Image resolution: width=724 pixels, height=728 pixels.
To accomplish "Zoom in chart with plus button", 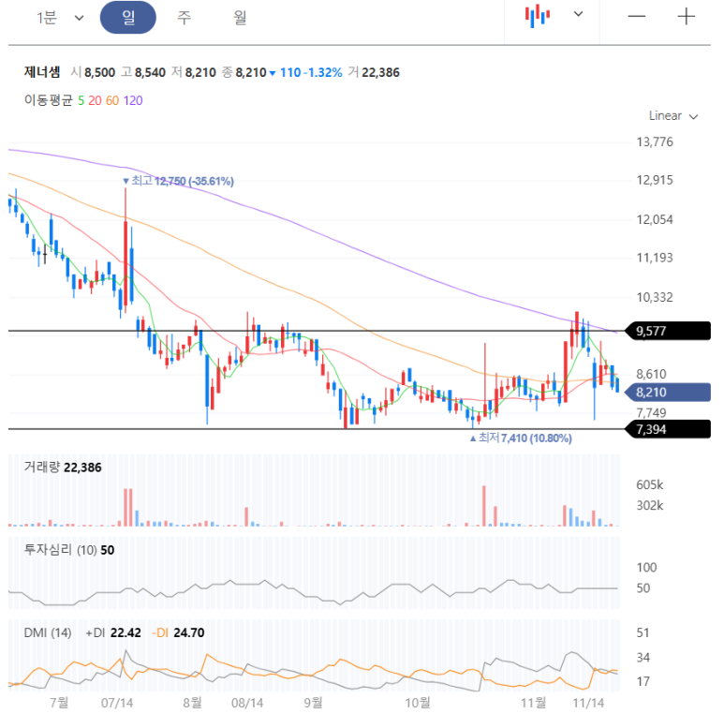I will [x=686, y=16].
